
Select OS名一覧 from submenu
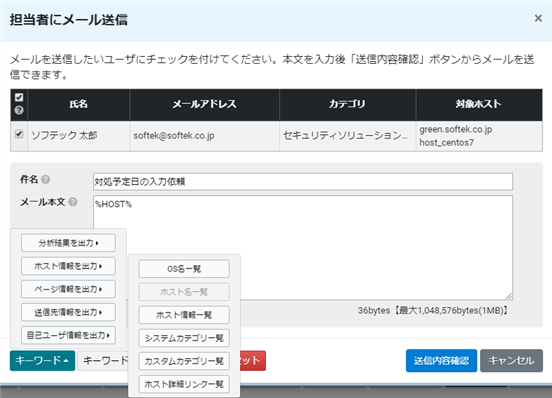coord(184,269)
